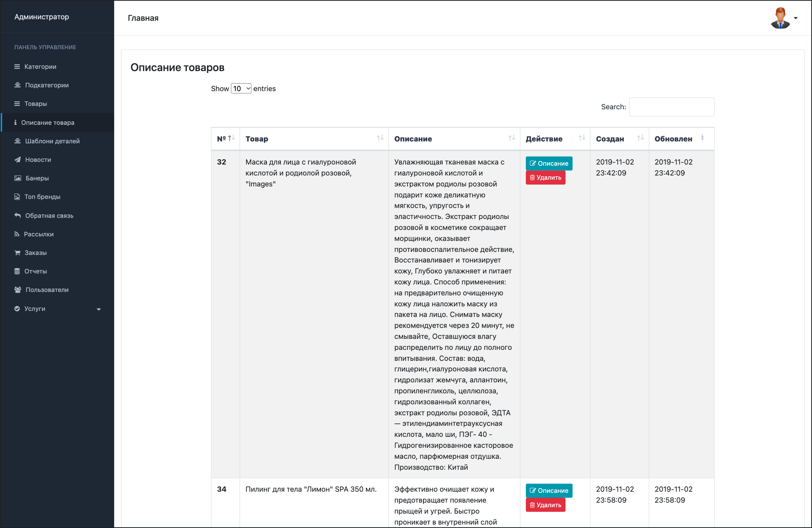Go to Шаблони деталей menu item
The image size is (812, 528).
pyautogui.click(x=57, y=141)
